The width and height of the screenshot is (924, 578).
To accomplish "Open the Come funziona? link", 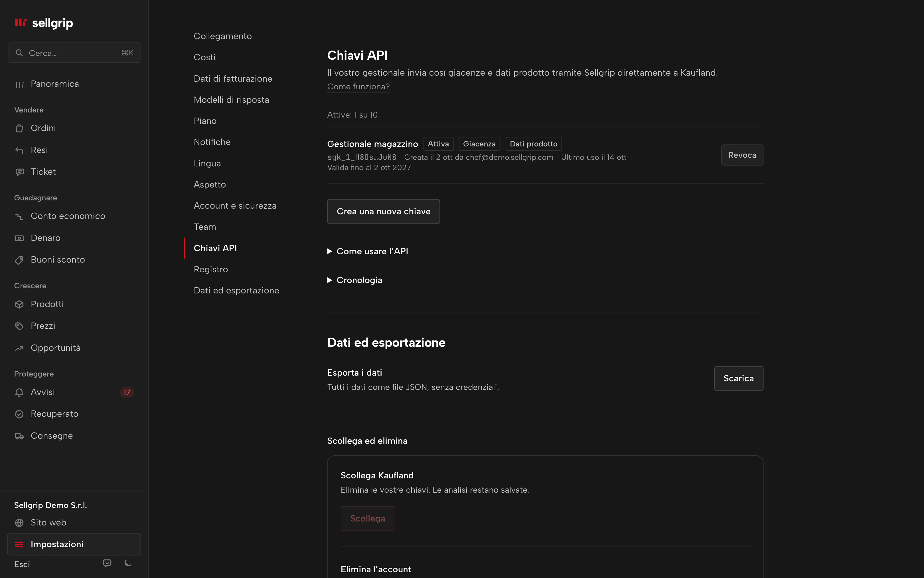I will click(x=358, y=86).
